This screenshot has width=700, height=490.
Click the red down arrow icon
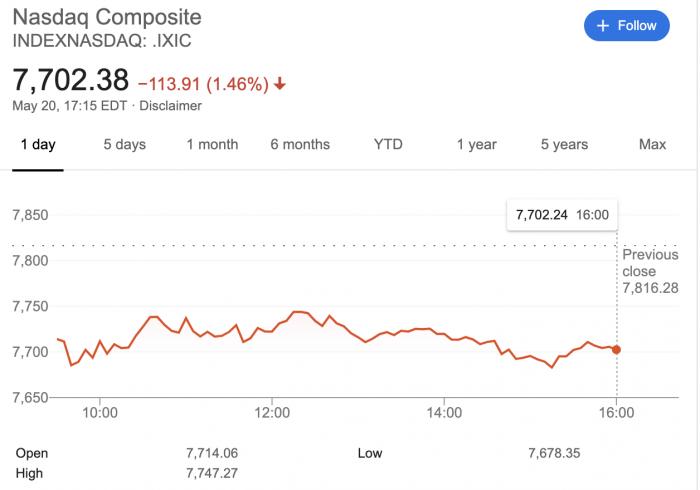(280, 84)
